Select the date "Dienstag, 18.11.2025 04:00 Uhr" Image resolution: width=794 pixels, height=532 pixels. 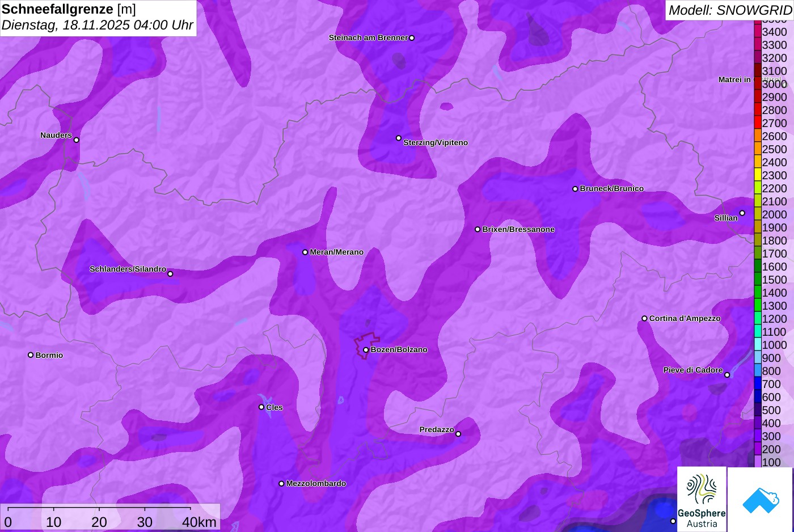pos(98,26)
